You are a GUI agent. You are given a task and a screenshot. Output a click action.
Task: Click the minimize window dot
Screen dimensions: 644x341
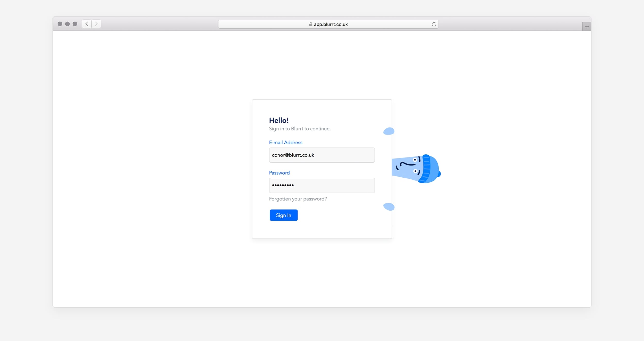pyautogui.click(x=67, y=24)
